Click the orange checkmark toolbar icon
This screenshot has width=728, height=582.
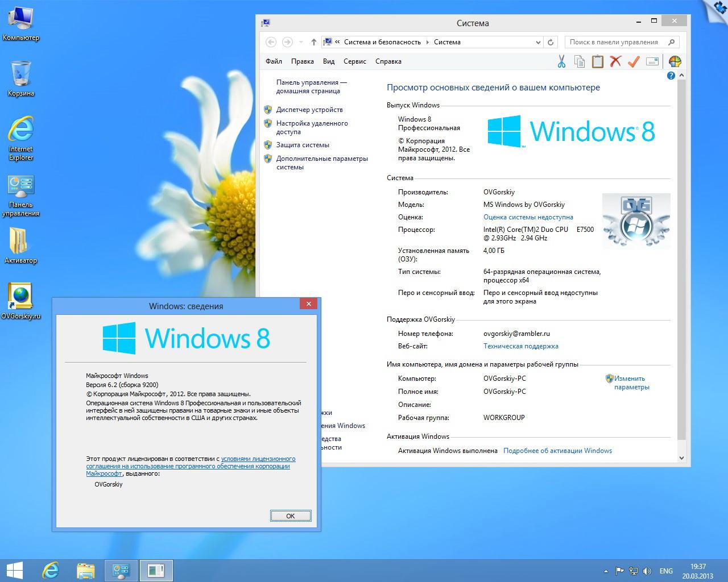point(634,61)
